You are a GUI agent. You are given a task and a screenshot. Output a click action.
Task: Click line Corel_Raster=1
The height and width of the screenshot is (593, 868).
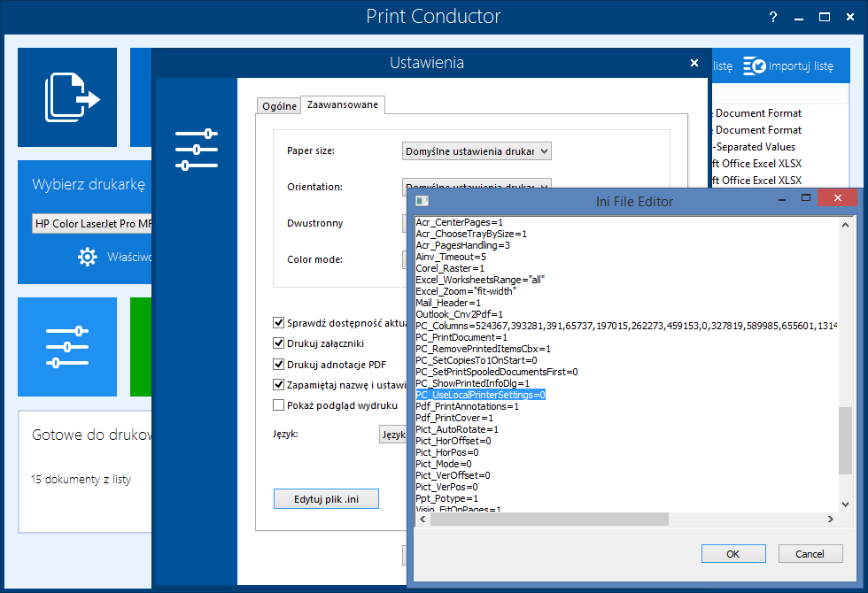click(x=450, y=268)
